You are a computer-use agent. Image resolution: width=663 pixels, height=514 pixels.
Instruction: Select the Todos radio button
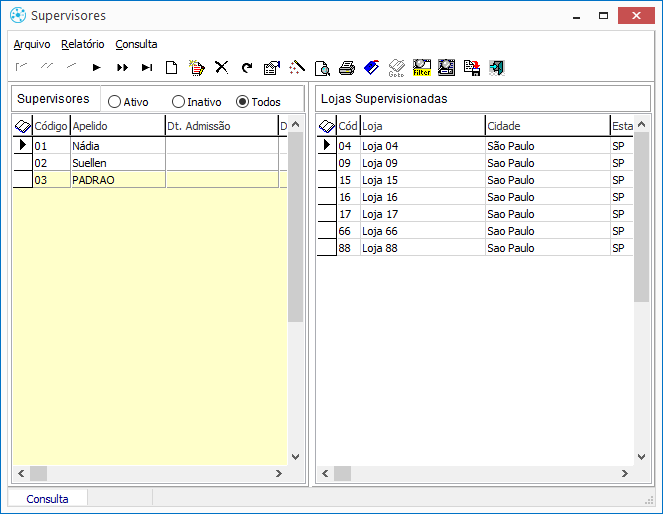pyautogui.click(x=242, y=102)
